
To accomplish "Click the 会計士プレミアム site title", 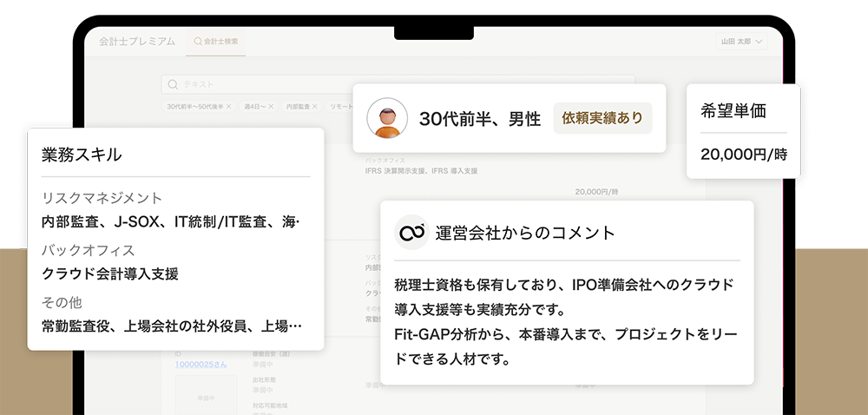I will click(x=137, y=41).
